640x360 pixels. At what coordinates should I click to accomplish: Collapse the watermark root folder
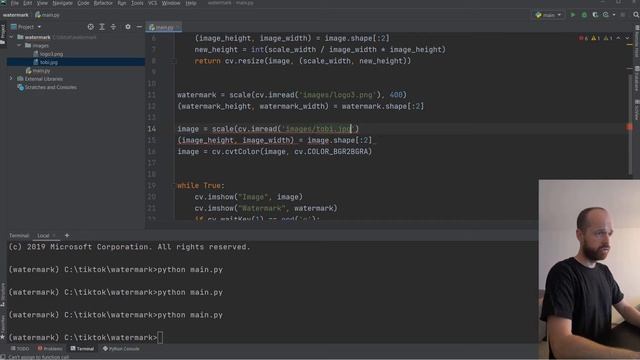(11, 37)
